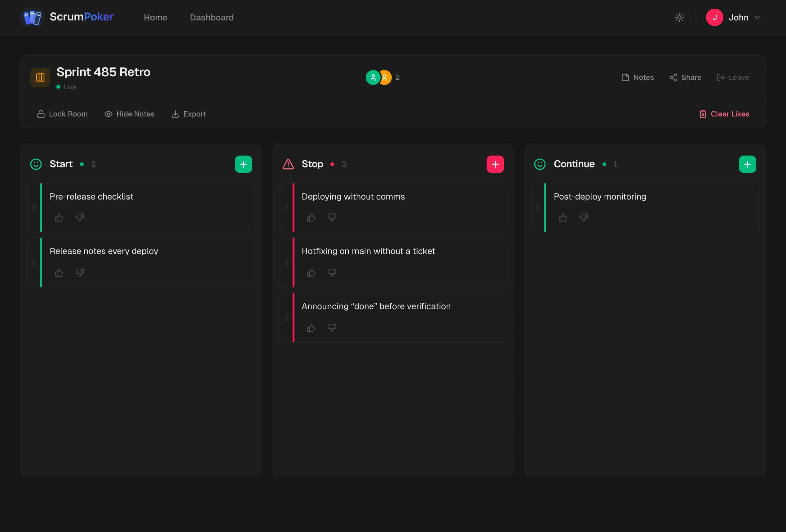Screen dimensions: 786x532
Task: Open the Notes panel
Action: [x=638, y=77]
